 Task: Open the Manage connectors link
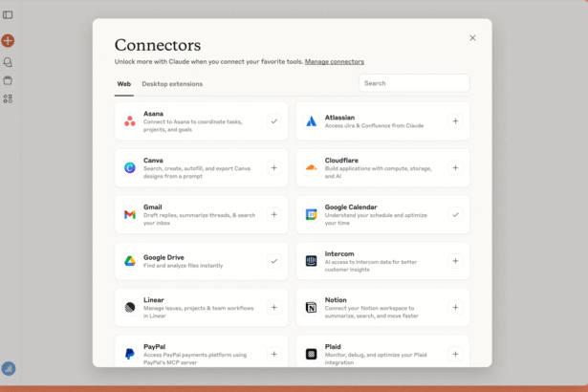click(x=335, y=61)
